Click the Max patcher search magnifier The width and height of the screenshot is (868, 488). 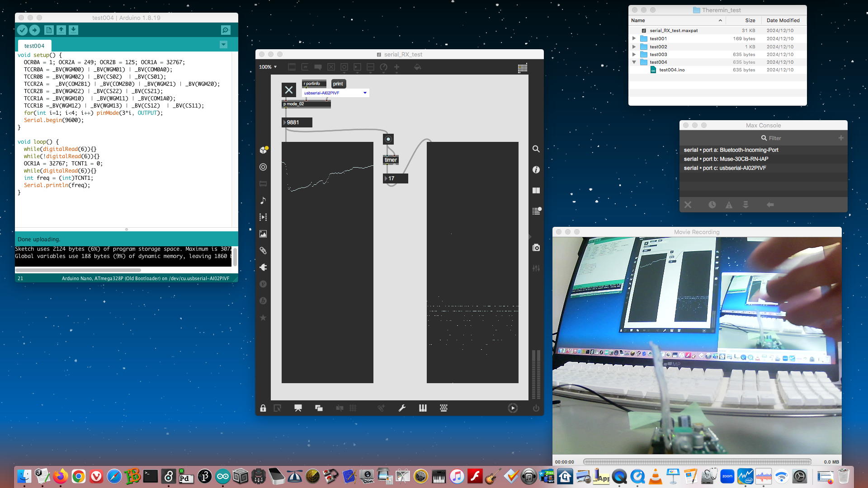(x=536, y=149)
